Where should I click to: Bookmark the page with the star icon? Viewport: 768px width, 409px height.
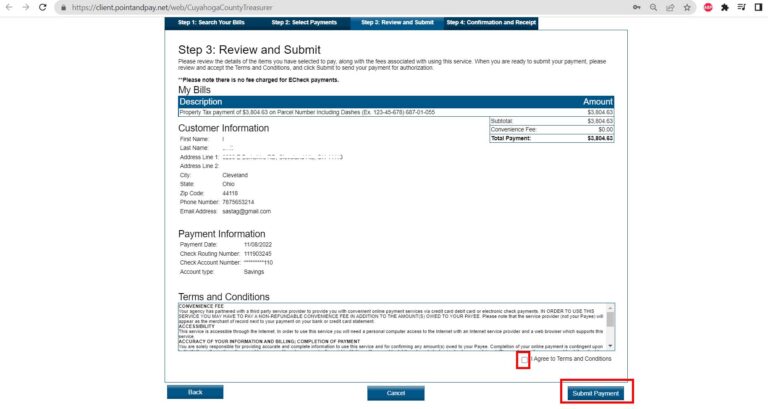coord(687,7)
